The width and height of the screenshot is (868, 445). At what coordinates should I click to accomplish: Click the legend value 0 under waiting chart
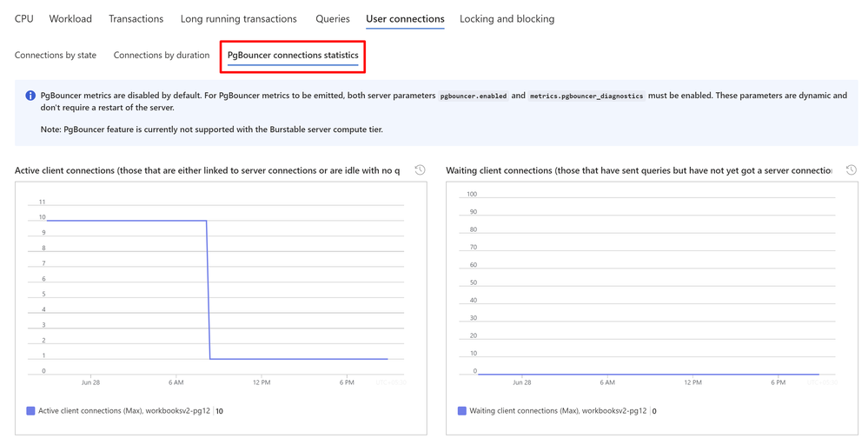click(x=654, y=411)
